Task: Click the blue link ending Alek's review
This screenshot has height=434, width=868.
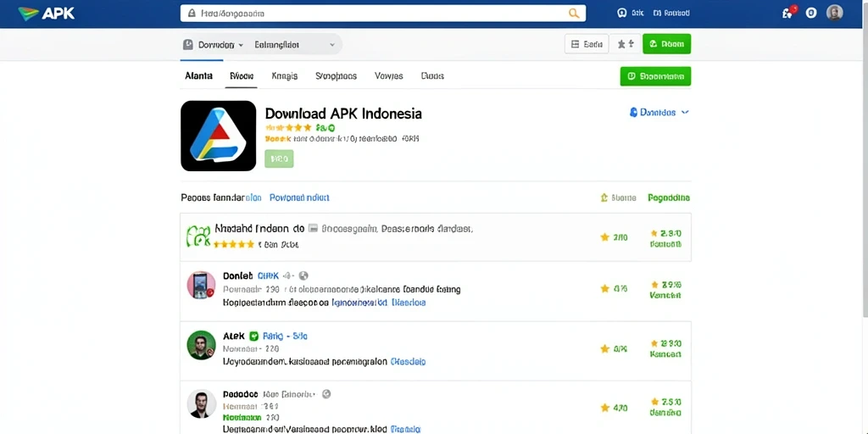Action: point(408,361)
